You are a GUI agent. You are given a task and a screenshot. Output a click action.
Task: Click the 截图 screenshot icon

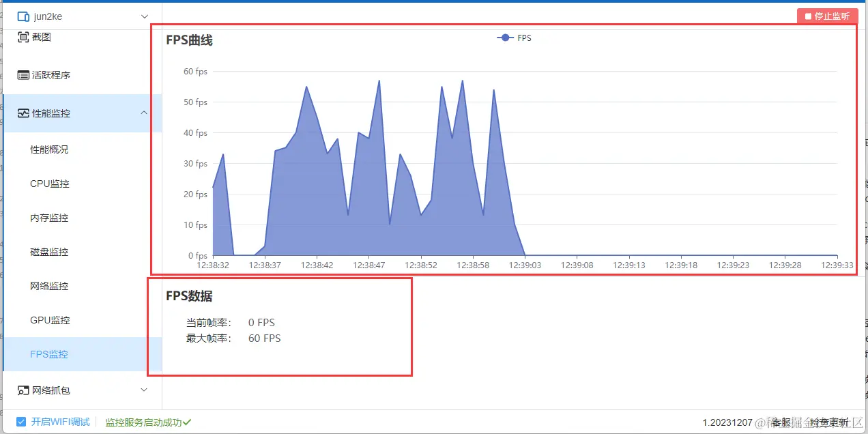click(x=23, y=37)
